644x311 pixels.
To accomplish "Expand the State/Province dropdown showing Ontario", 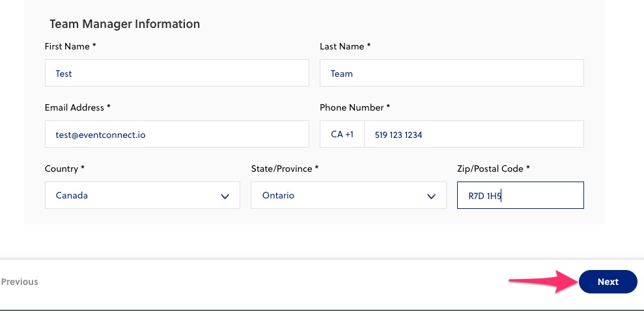I will pyautogui.click(x=348, y=195).
